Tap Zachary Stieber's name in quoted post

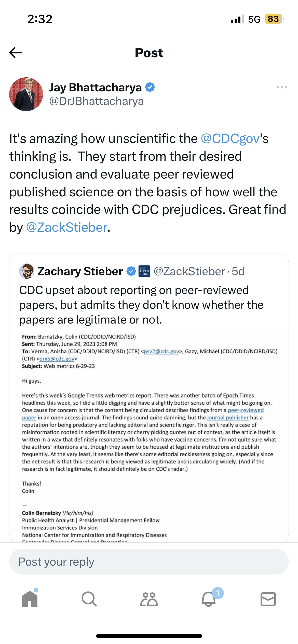tap(80, 271)
